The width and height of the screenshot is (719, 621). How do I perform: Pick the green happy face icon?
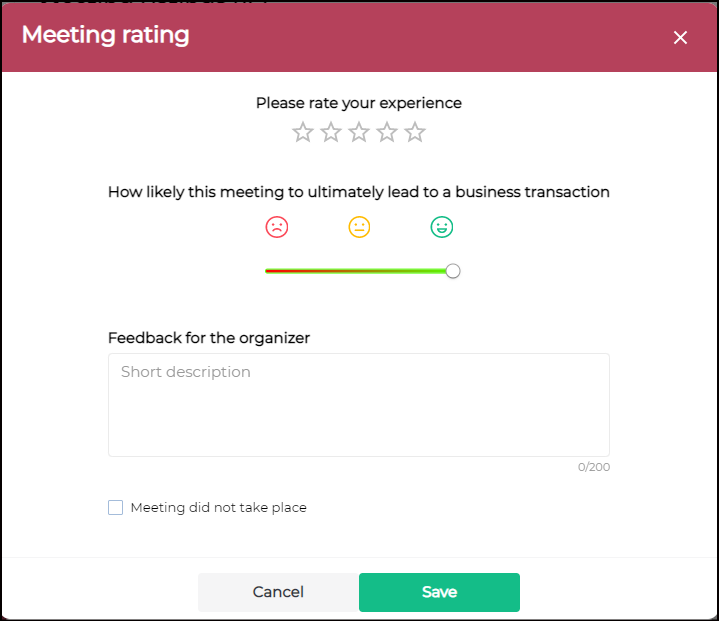[x=442, y=227]
